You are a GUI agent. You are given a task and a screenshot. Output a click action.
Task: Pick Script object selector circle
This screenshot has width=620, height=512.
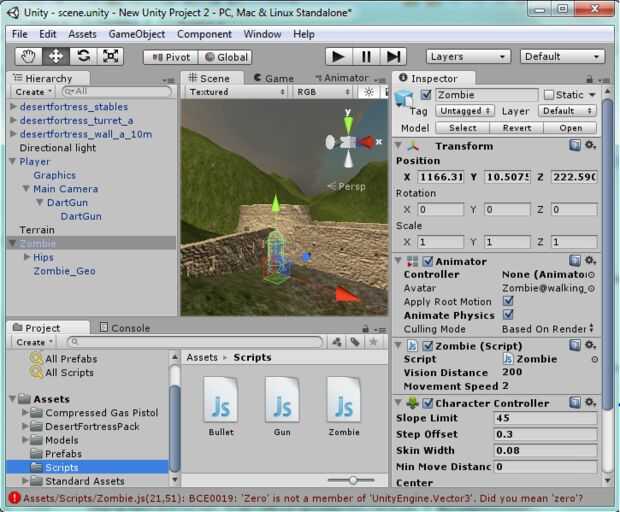pos(594,359)
